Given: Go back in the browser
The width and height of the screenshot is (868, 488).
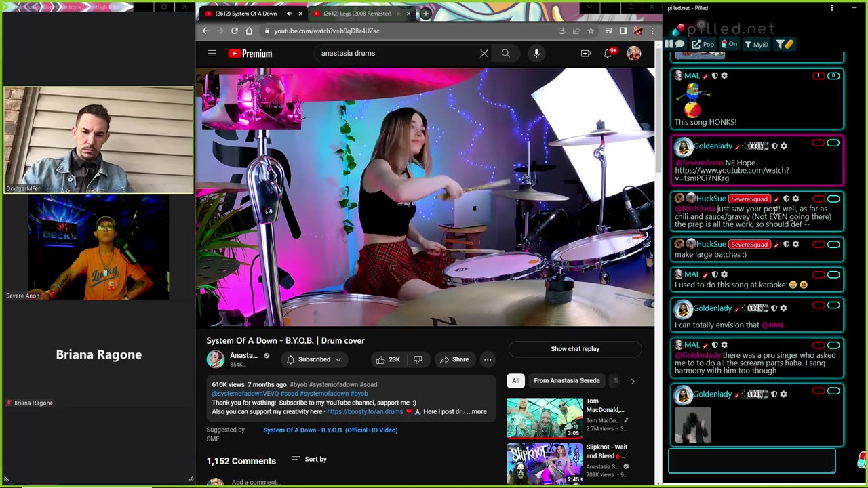Looking at the screenshot, I should click(x=205, y=30).
